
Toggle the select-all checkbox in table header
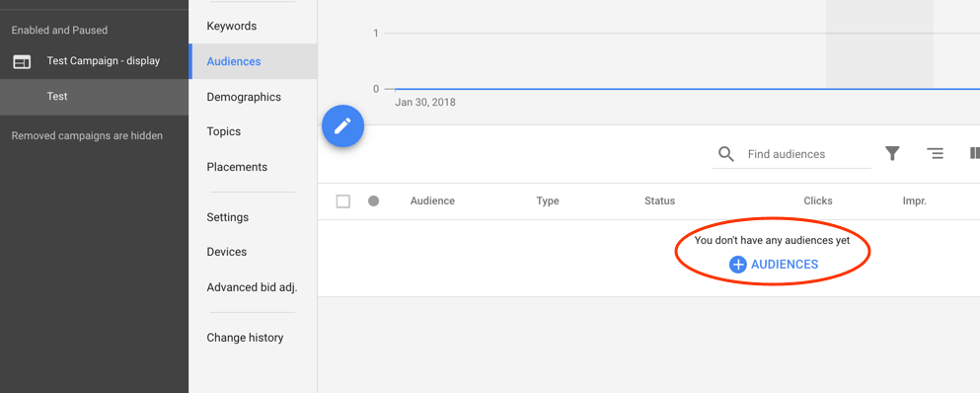[x=343, y=201]
